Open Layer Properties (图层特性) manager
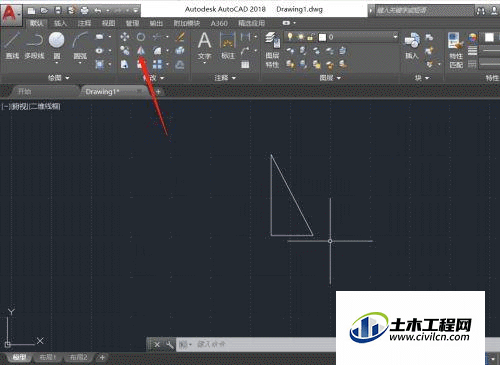Viewport: 500px width, 365px height. (272, 50)
